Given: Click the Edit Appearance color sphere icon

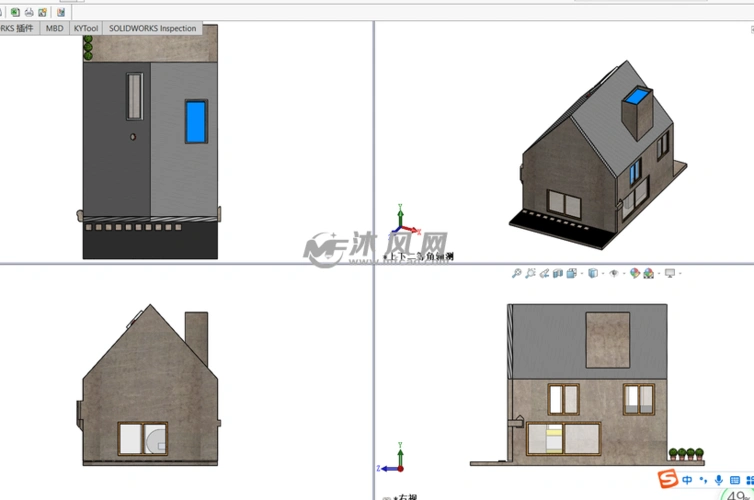Looking at the screenshot, I should pos(635,273).
